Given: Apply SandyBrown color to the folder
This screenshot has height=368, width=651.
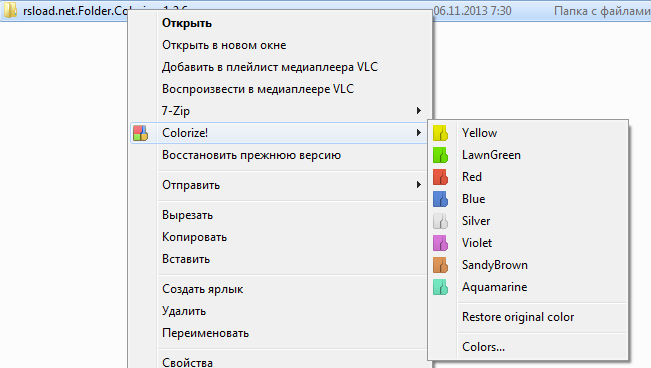Looking at the screenshot, I should pyautogui.click(x=494, y=265).
